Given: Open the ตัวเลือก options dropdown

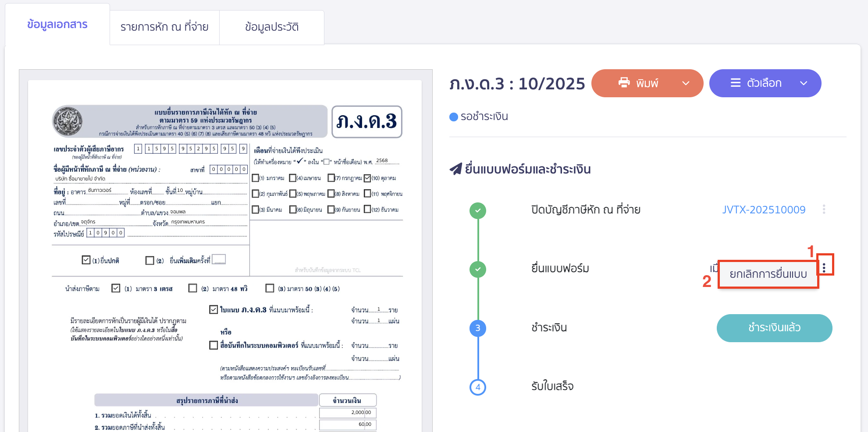Looking at the screenshot, I should (x=804, y=83).
